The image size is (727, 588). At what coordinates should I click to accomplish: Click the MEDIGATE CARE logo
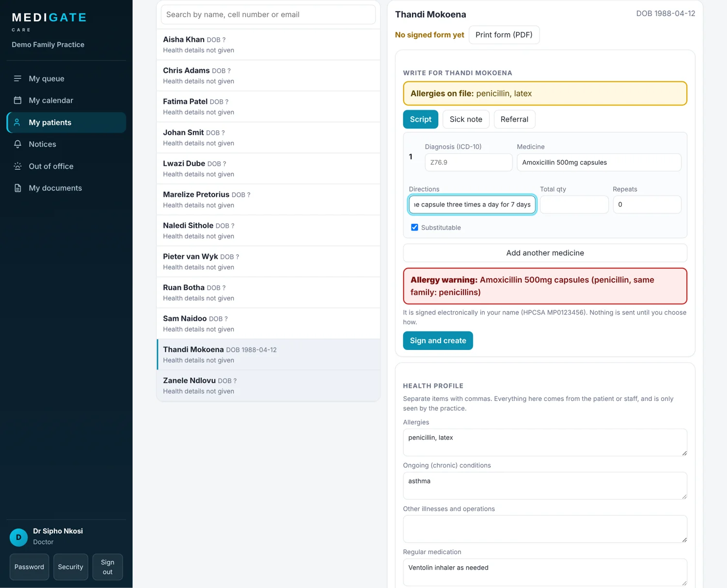(49, 22)
